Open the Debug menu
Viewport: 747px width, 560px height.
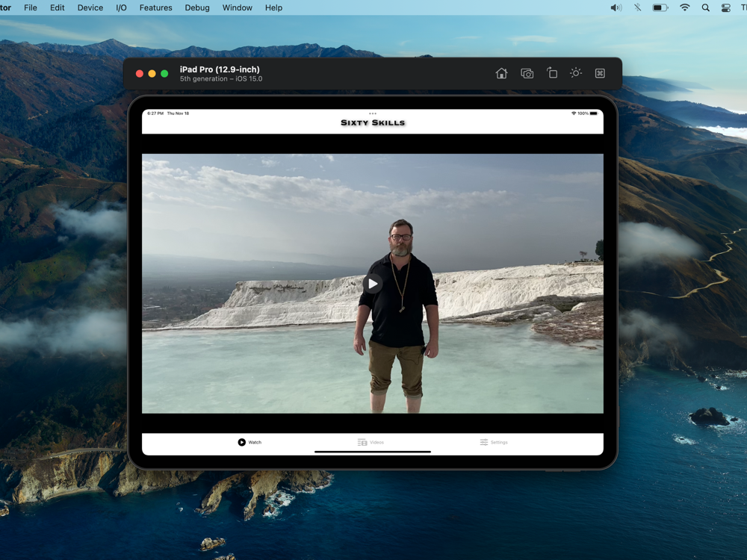pos(197,7)
